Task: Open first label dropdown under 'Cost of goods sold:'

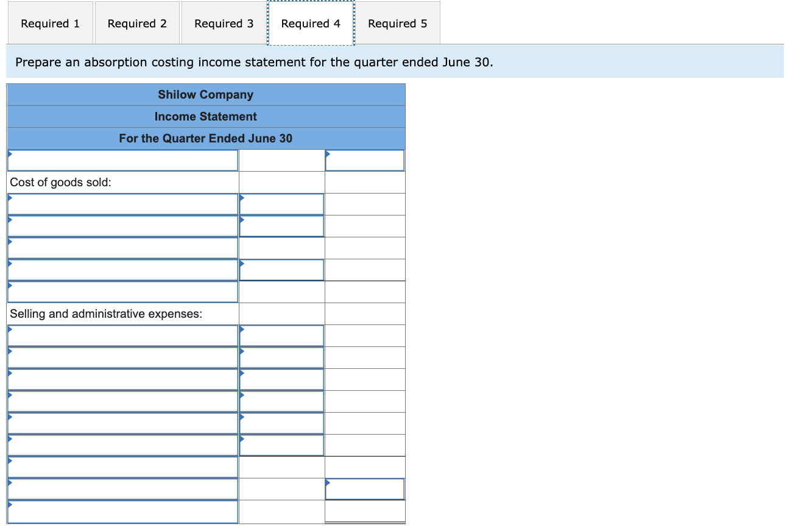Action: pyautogui.click(x=122, y=205)
